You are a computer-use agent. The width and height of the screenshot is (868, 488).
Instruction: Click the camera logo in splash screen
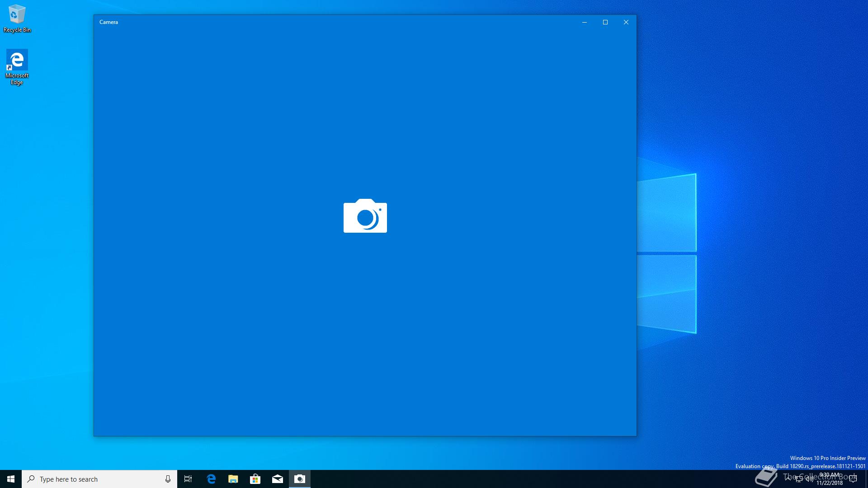365,216
